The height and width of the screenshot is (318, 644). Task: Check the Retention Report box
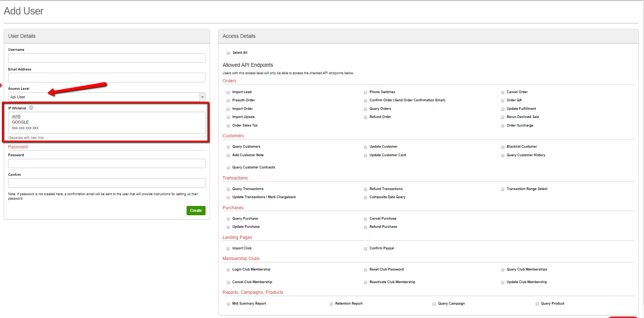tap(331, 304)
